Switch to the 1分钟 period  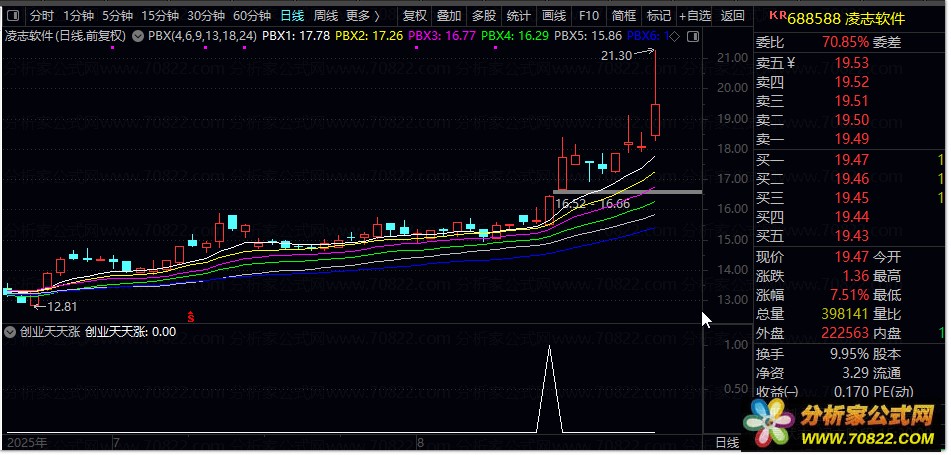[x=78, y=15]
